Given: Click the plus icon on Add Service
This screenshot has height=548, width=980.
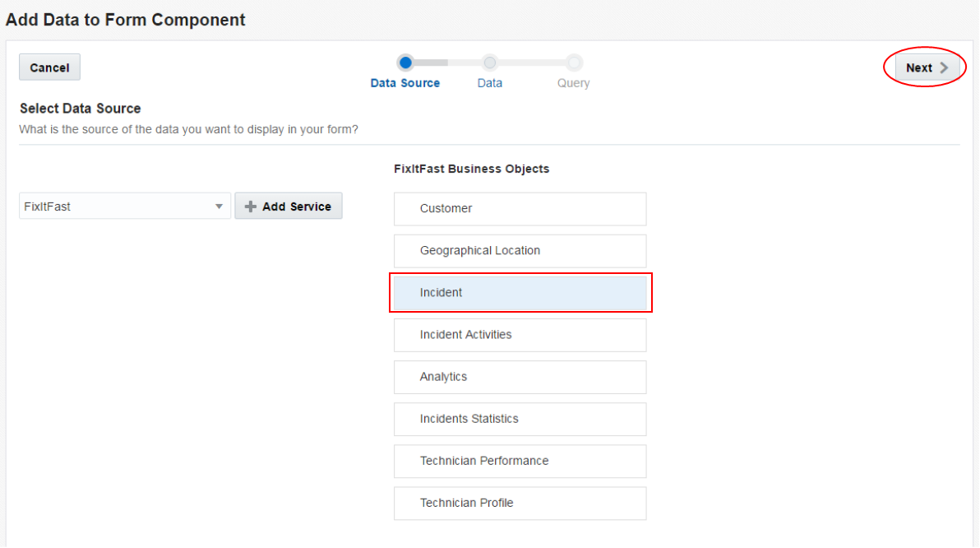Looking at the screenshot, I should pos(251,207).
